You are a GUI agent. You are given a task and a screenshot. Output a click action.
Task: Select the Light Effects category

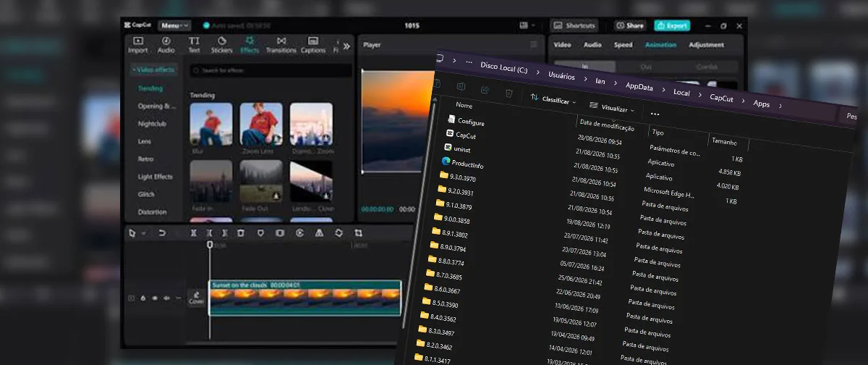(x=156, y=177)
